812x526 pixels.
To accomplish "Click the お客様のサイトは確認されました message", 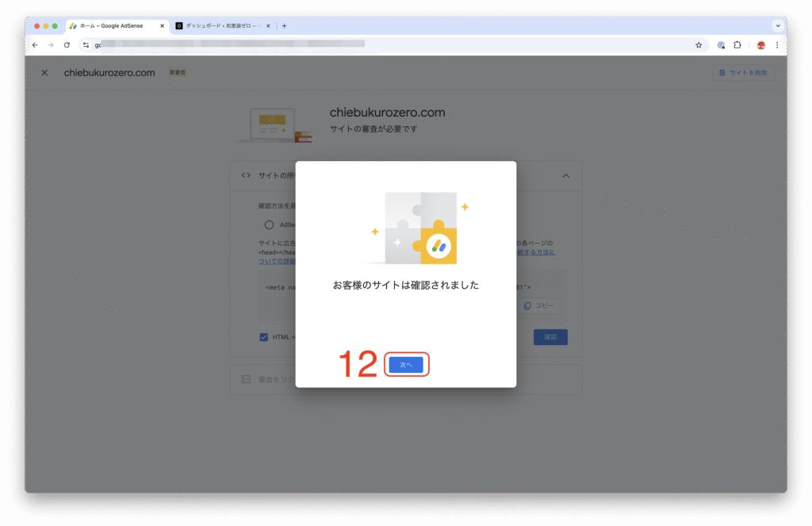I will coord(406,285).
